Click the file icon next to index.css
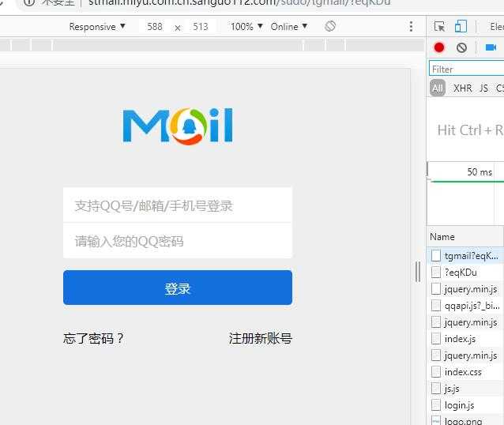 pyautogui.click(x=436, y=371)
